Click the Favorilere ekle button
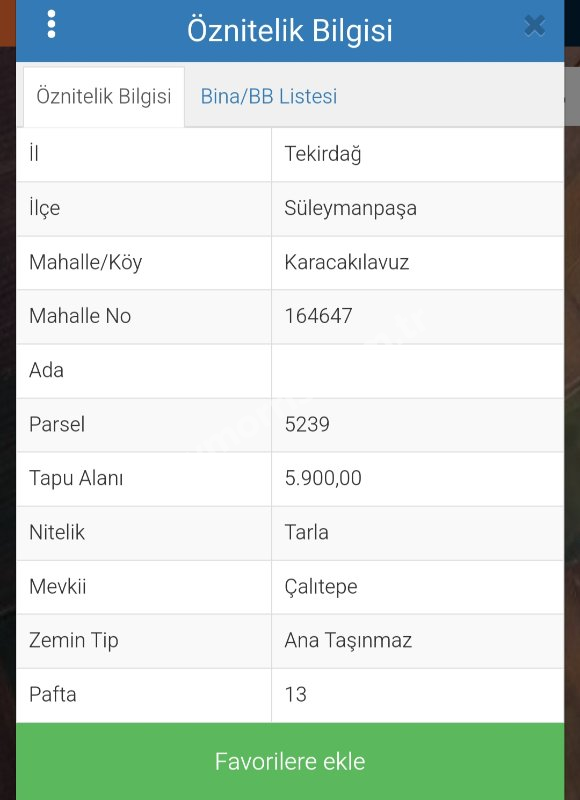The image size is (580, 800). click(290, 761)
